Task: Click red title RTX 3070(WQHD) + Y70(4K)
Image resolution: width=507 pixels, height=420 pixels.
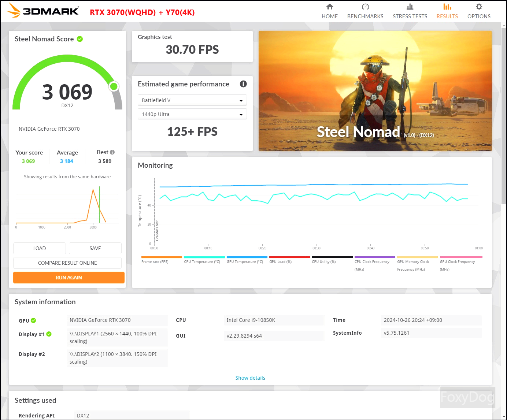Action: click(142, 12)
